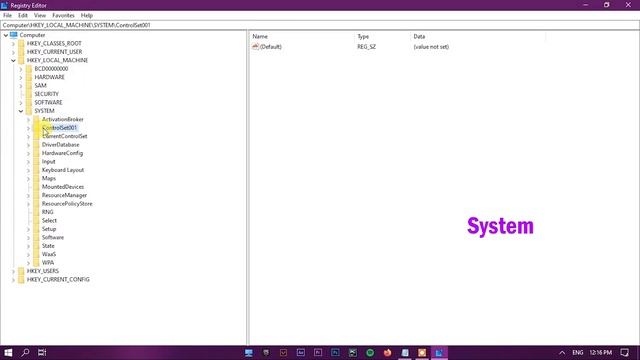Image resolution: width=640 pixels, height=360 pixels.
Task: Click the HKEY_CURRENT_USER folder icon
Action: point(21,52)
